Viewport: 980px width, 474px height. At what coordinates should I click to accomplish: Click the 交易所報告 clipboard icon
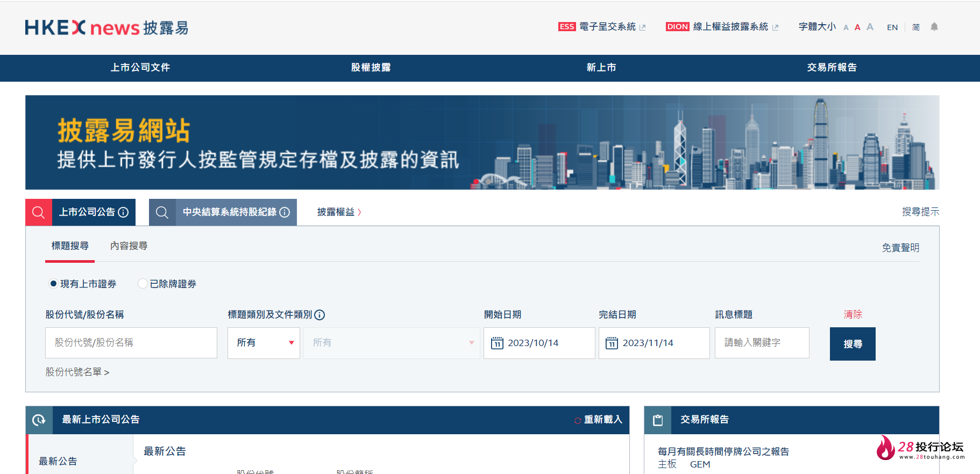(x=657, y=420)
